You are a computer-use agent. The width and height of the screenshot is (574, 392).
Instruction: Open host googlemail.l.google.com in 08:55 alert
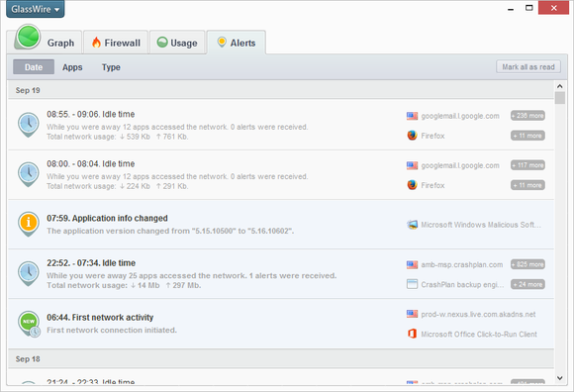460,116
